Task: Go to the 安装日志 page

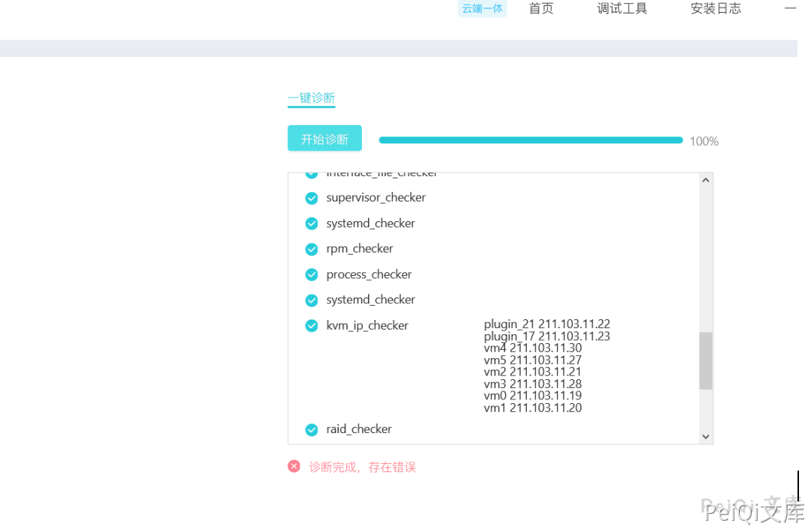Action: tap(716, 9)
